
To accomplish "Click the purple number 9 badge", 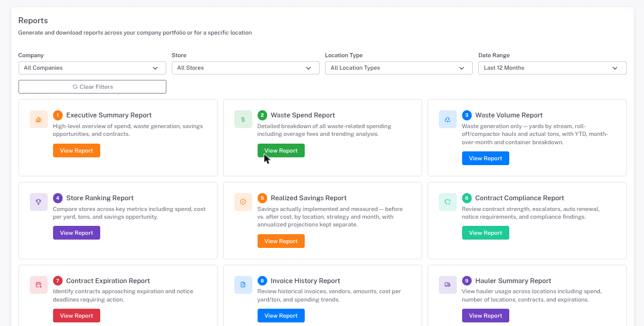I will (466, 281).
